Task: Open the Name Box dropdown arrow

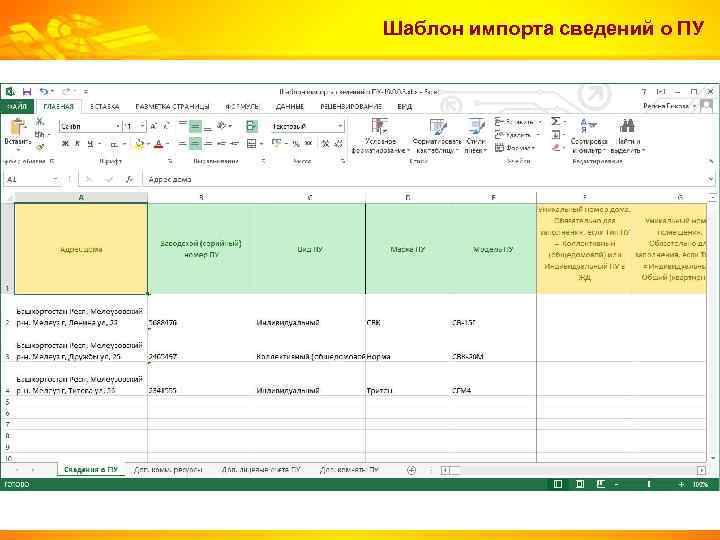Action: coord(56,180)
